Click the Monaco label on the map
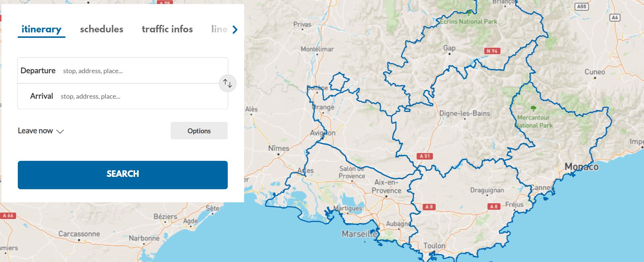 581,167
